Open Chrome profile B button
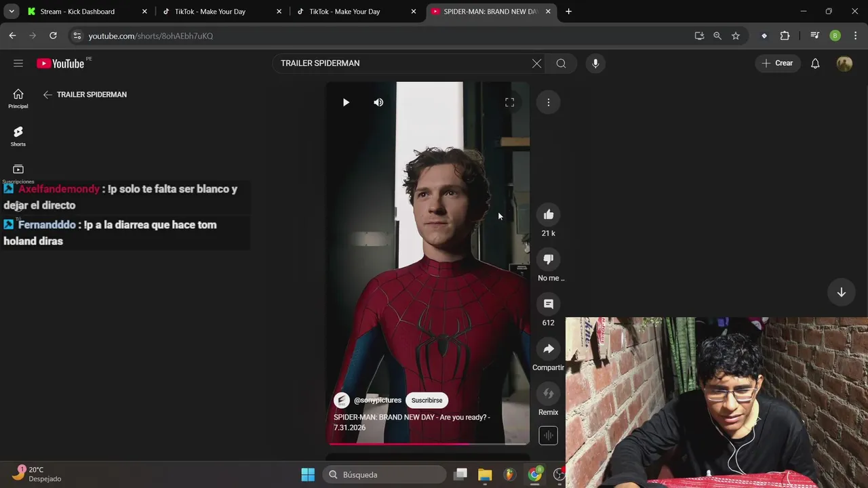Image resolution: width=868 pixels, height=488 pixels. pyautogui.click(x=835, y=36)
